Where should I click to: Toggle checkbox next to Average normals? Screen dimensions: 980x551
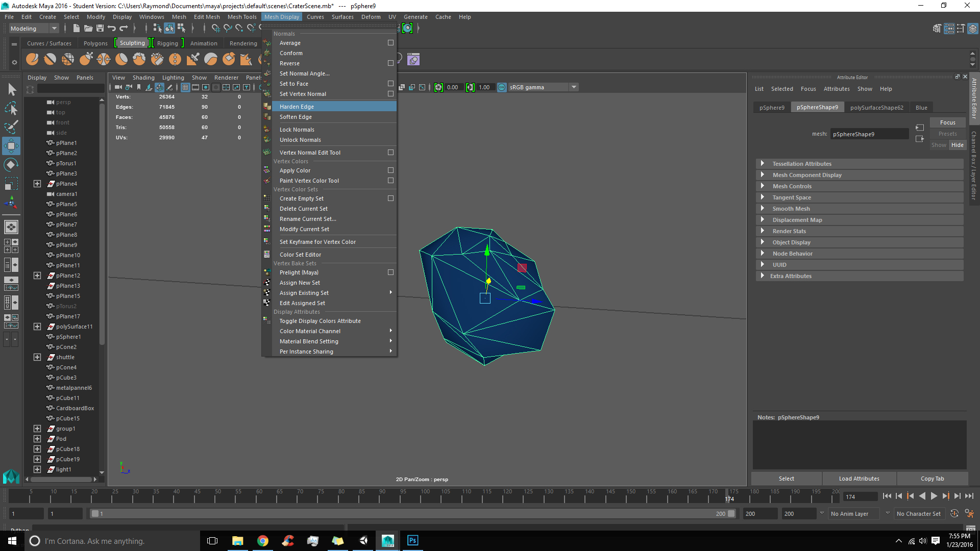pos(390,42)
